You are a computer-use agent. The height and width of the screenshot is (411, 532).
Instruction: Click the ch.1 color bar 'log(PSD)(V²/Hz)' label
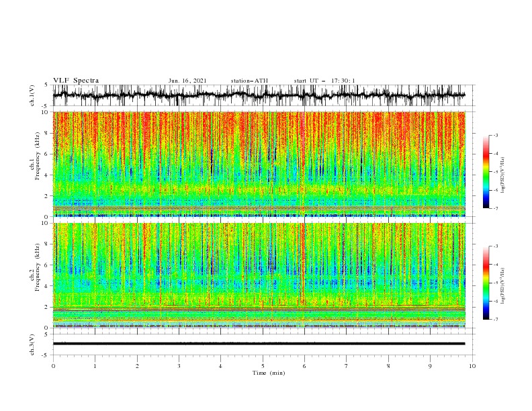pos(503,175)
